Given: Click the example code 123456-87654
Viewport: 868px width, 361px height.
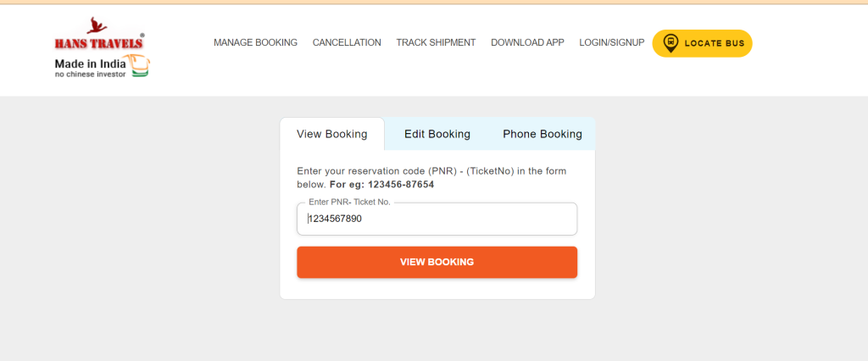Looking at the screenshot, I should [x=401, y=185].
